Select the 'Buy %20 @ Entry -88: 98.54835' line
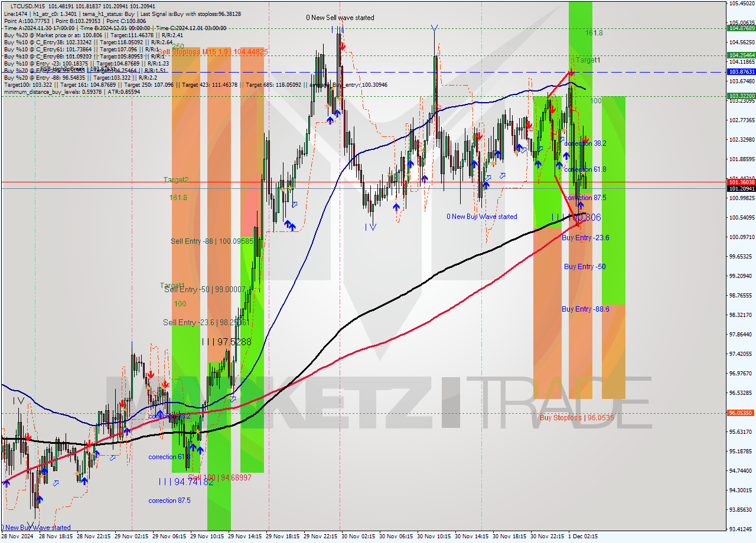756x543 pixels. coord(80,77)
